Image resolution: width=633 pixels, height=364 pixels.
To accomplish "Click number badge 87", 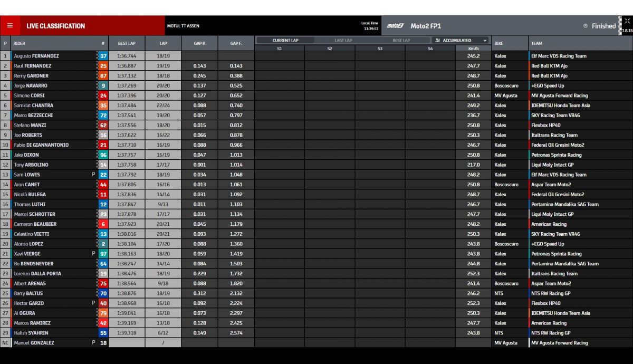I will coord(103,76).
